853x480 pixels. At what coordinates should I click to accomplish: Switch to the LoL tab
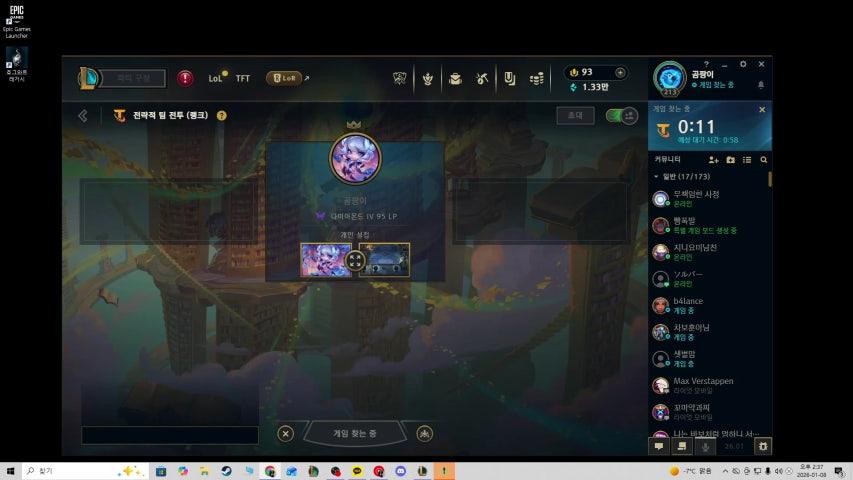point(217,78)
